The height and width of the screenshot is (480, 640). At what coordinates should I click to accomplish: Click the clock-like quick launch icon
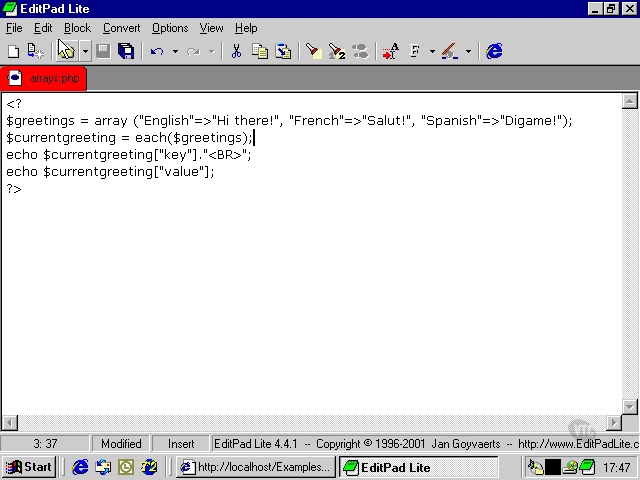click(x=126, y=467)
